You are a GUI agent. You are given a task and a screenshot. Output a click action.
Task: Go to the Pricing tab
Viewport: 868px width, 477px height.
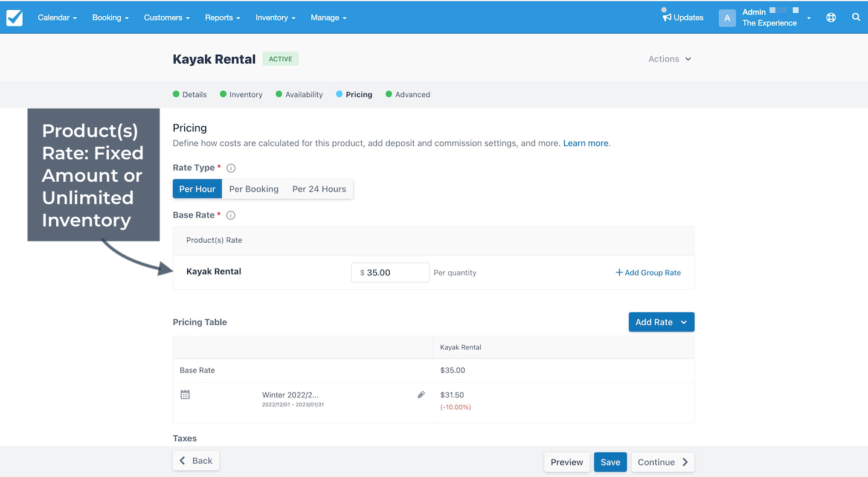click(x=354, y=94)
